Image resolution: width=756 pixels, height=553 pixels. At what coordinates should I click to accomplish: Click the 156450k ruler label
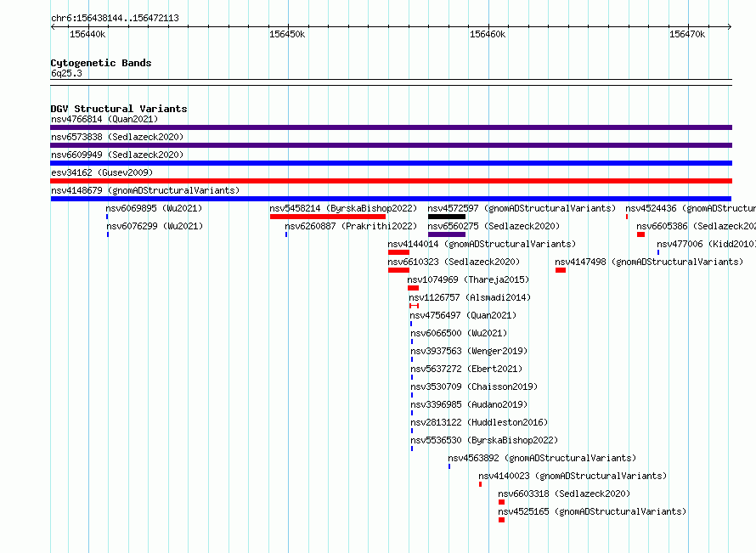coord(287,34)
